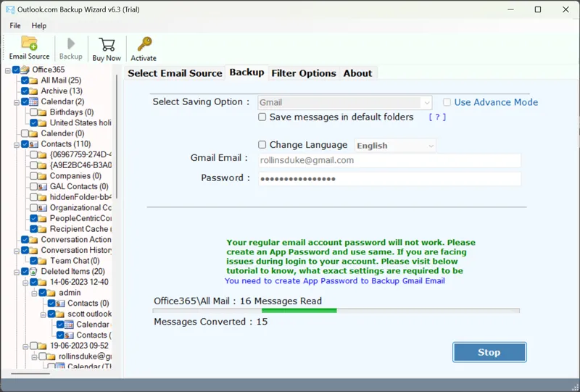This screenshot has width=580, height=392.
Task: Tick the Change Language checkbox
Action: point(262,145)
